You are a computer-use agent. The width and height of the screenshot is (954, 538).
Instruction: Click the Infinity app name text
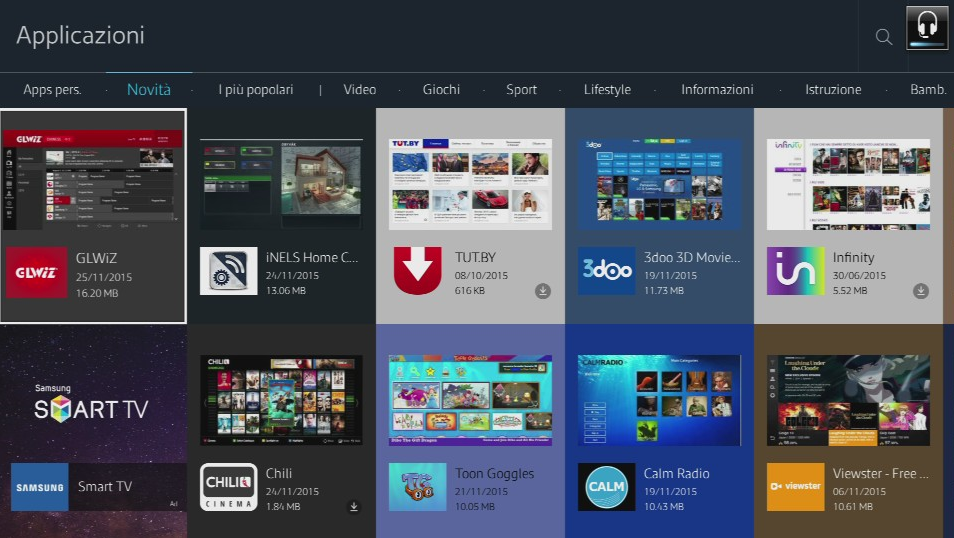click(x=854, y=257)
